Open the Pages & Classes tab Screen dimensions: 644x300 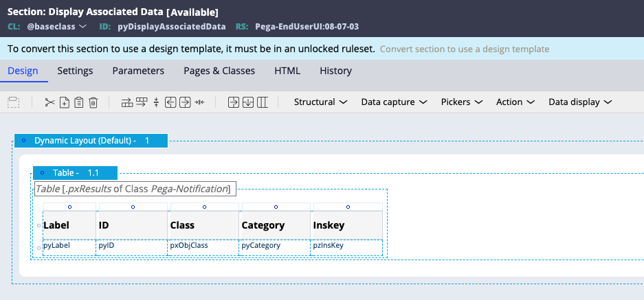219,71
